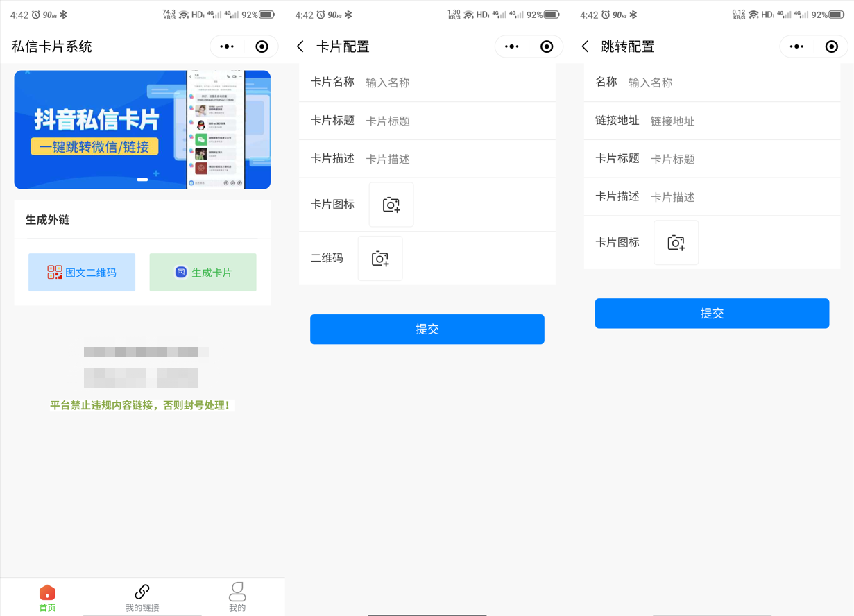The height and width of the screenshot is (616, 854).
Task: Click the QR code icon in 图文二维码
Action: 55,273
